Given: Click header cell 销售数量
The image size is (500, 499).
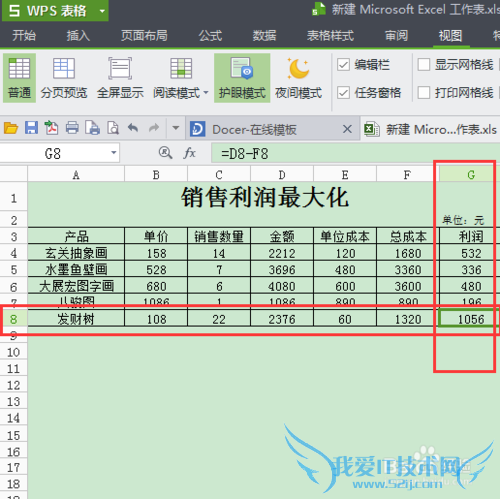Looking at the screenshot, I should 219,236.
